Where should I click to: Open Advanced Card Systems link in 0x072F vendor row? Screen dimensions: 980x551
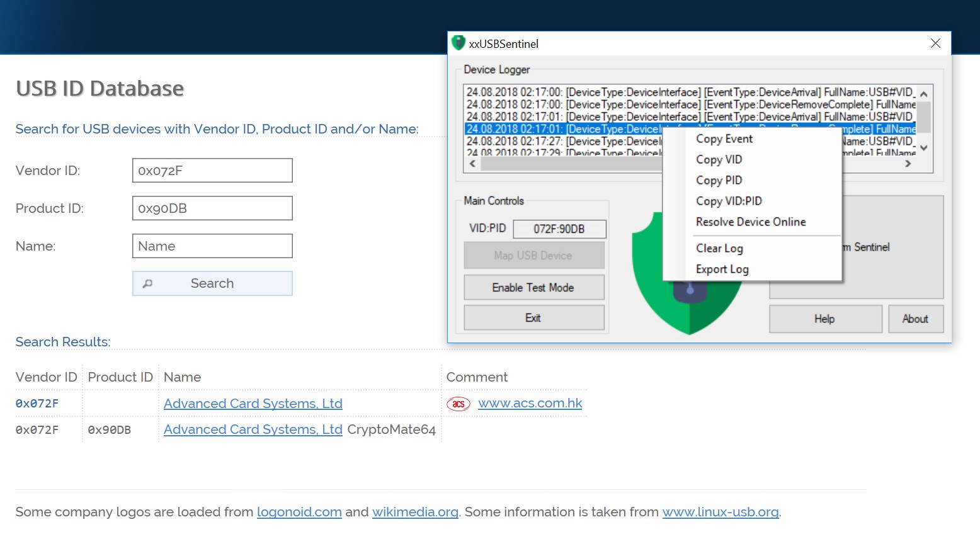tap(253, 404)
